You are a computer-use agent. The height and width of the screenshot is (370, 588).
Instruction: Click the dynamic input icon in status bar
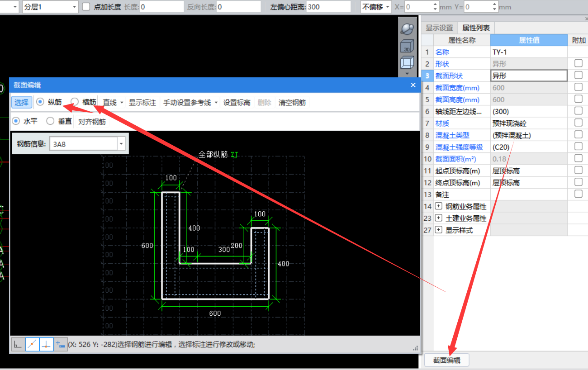click(x=60, y=344)
